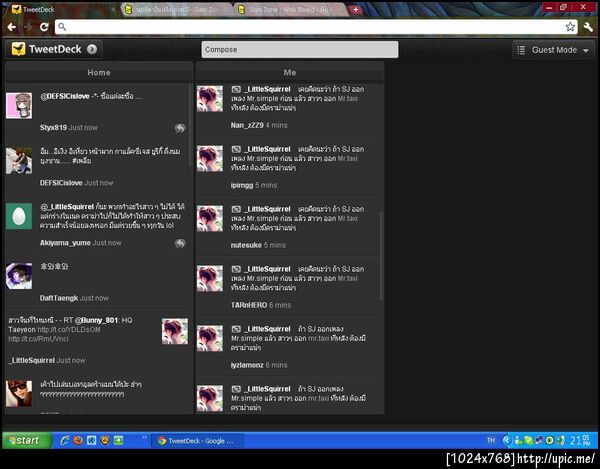Focus the Compose tweet field

click(300, 50)
